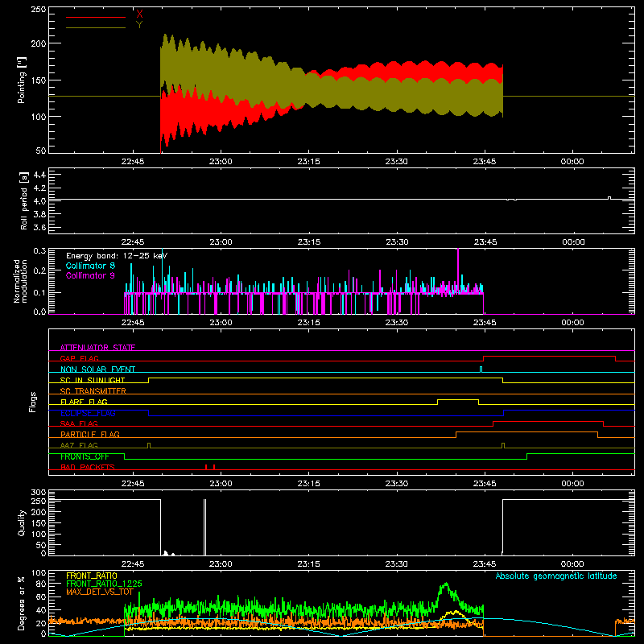644x644 pixels.
Task: Click the narrow quality spike before 23:00
Action: pos(205,527)
